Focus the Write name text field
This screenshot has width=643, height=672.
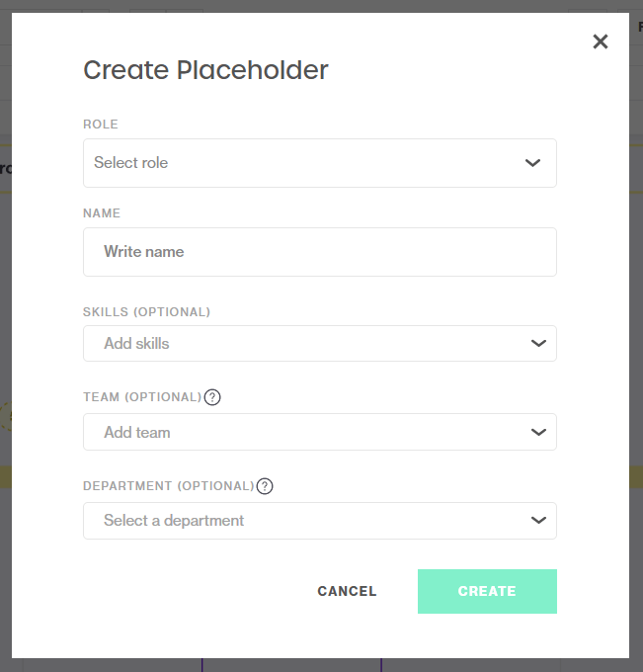pos(319,252)
